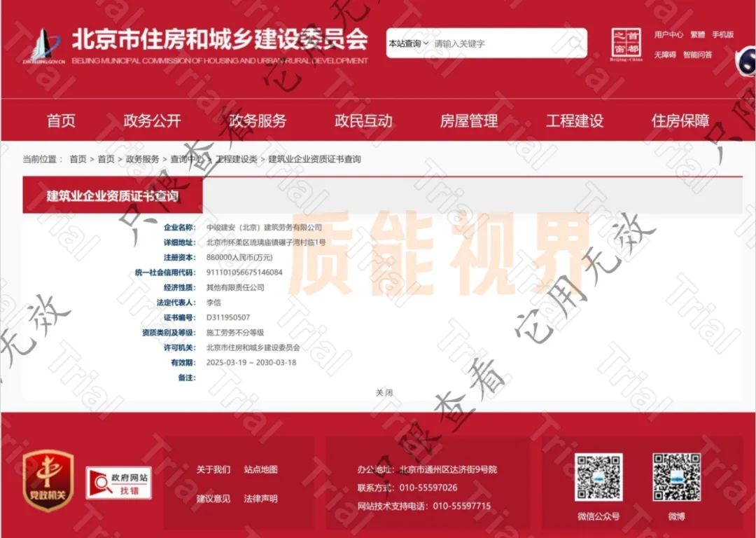This screenshot has width=756, height=538.
Task: Open 政务服务 navigation menu
Action: pos(258,120)
